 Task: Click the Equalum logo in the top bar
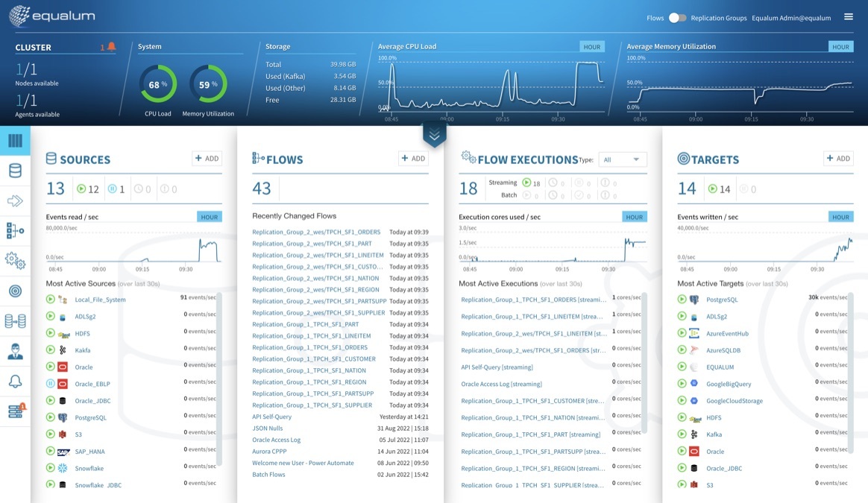[48, 16]
